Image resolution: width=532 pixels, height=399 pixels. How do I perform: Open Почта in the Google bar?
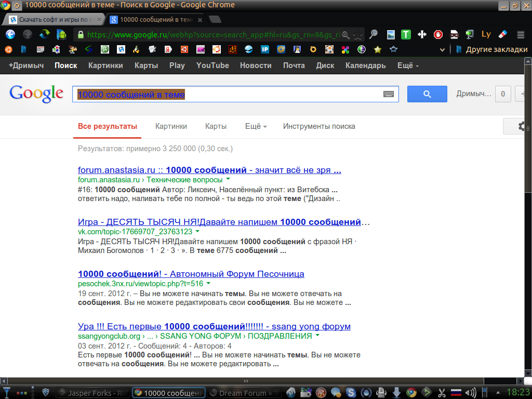(294, 65)
